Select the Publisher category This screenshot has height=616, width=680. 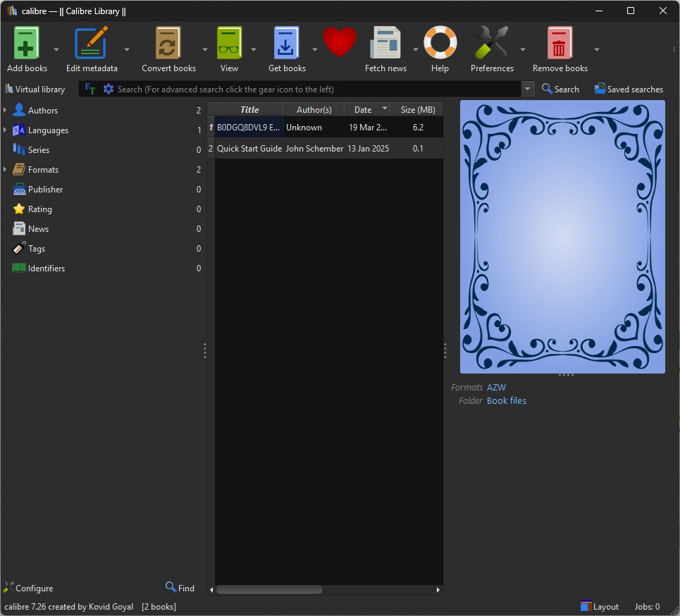tap(45, 189)
